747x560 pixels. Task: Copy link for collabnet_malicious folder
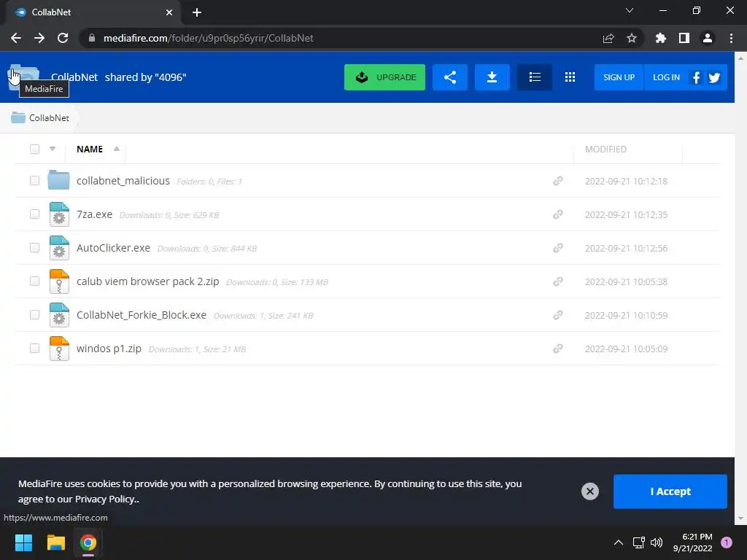click(x=558, y=181)
